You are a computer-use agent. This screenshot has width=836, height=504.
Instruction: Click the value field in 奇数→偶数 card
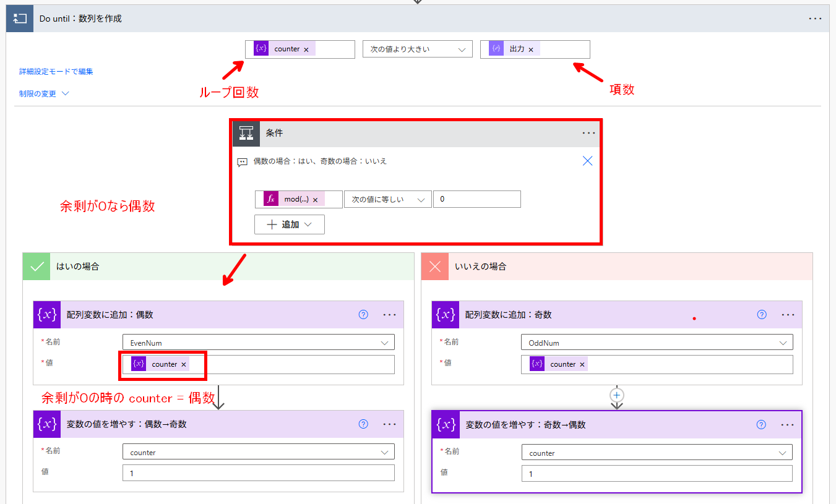pos(657,474)
